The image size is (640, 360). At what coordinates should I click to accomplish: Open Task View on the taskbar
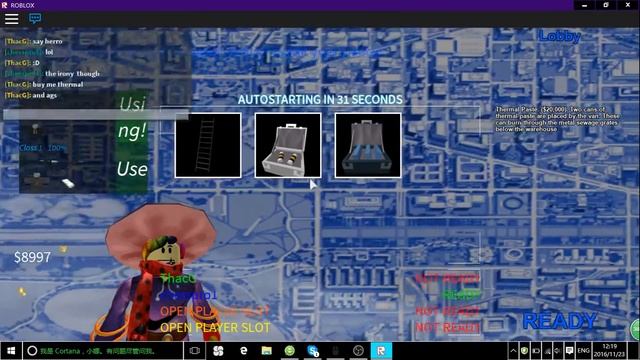tap(195, 351)
